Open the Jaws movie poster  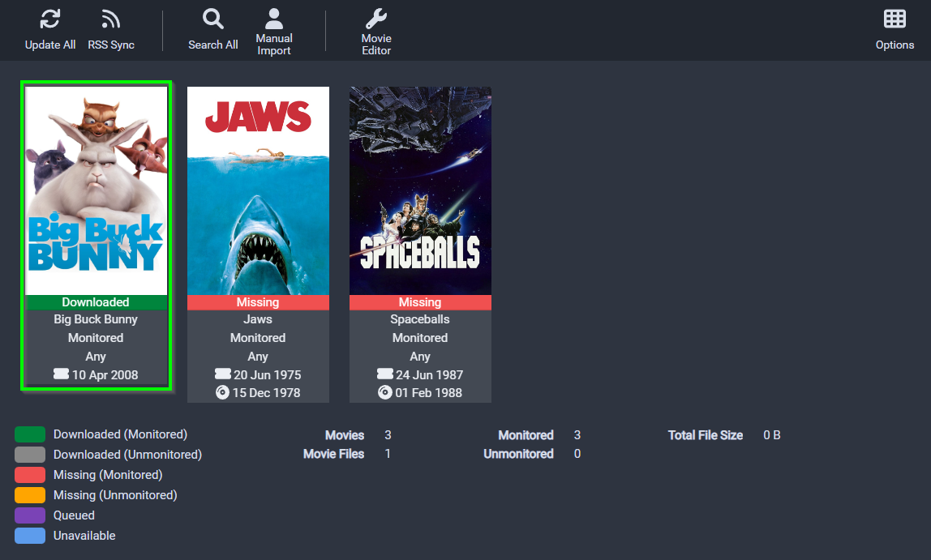(x=258, y=190)
